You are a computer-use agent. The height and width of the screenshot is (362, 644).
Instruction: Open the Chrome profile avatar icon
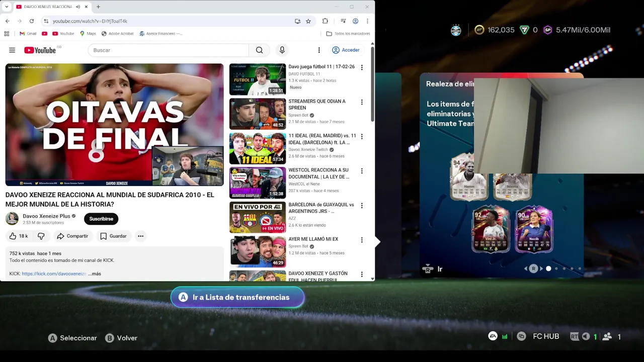[356, 21]
